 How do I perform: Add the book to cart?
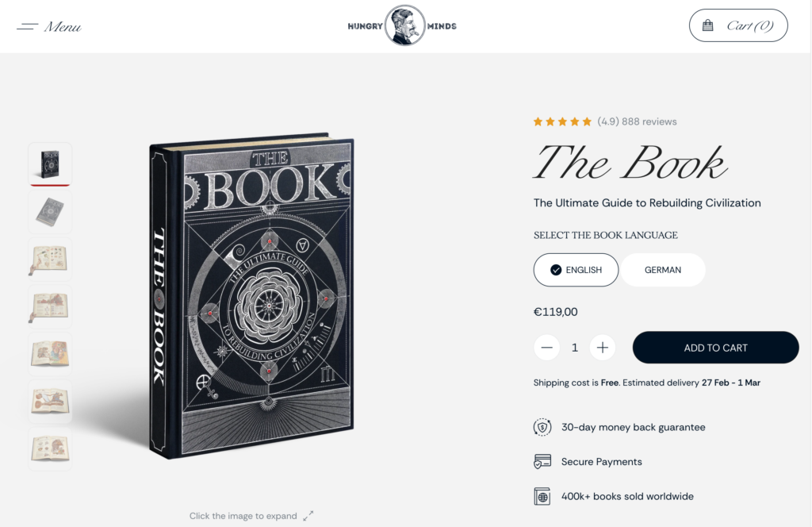[x=716, y=348]
